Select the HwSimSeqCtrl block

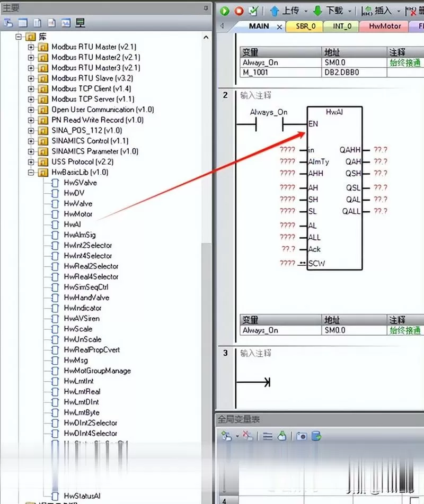(x=86, y=287)
